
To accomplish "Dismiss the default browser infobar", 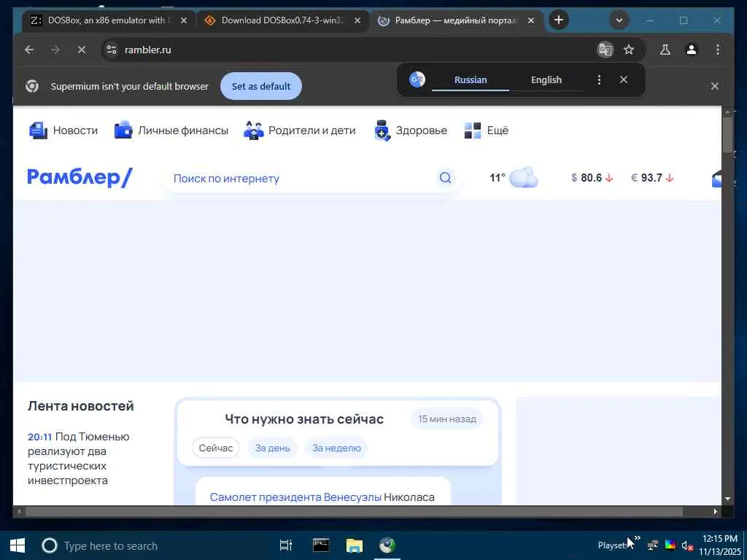I will tap(715, 86).
